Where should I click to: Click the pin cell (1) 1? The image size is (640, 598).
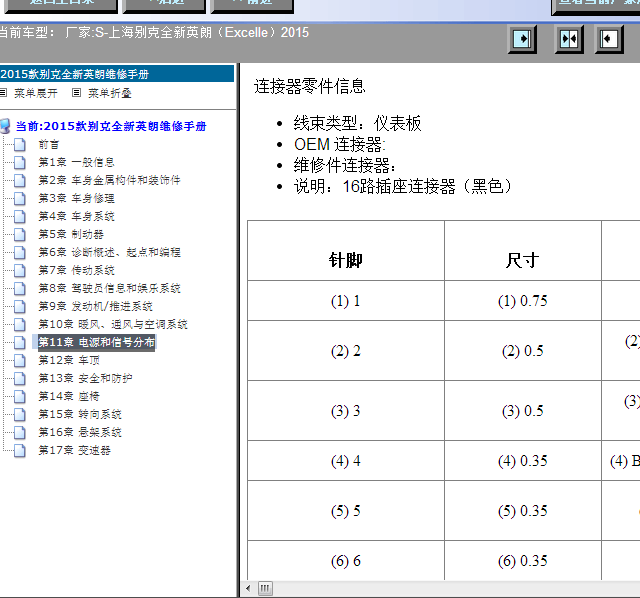coord(346,301)
